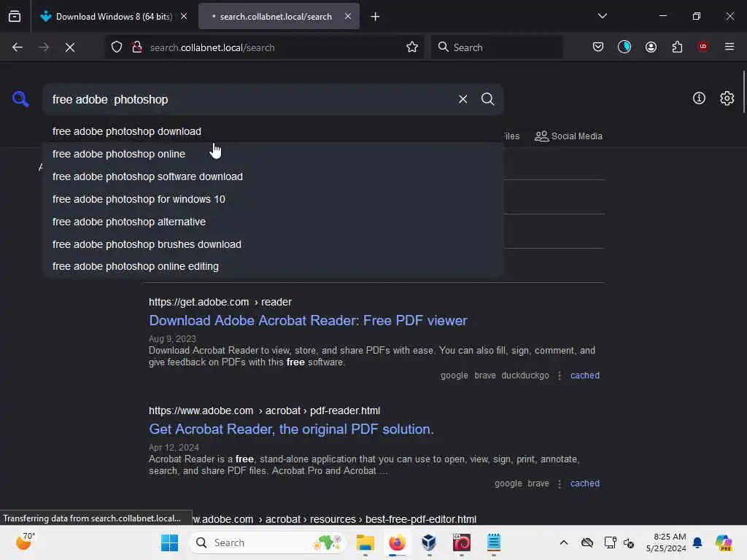The image size is (747, 560).
Task: Open the Pocket save icon
Action: tap(598, 47)
